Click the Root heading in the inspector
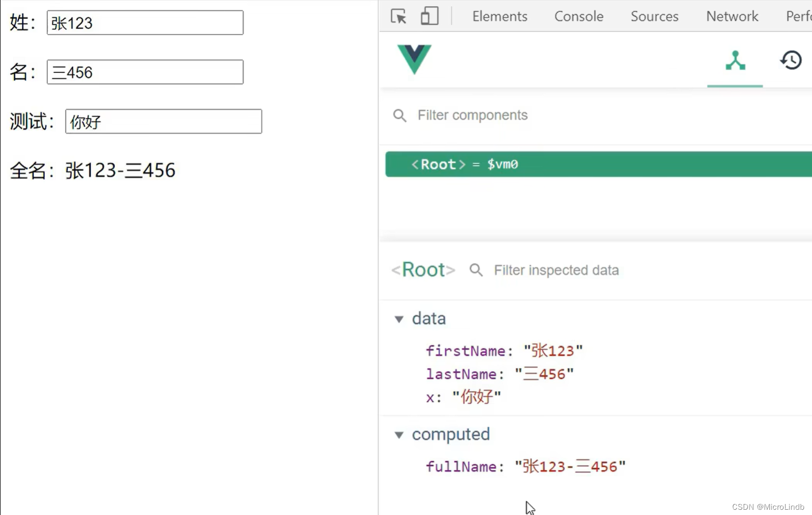Image resolution: width=812 pixels, height=515 pixels. point(423,270)
